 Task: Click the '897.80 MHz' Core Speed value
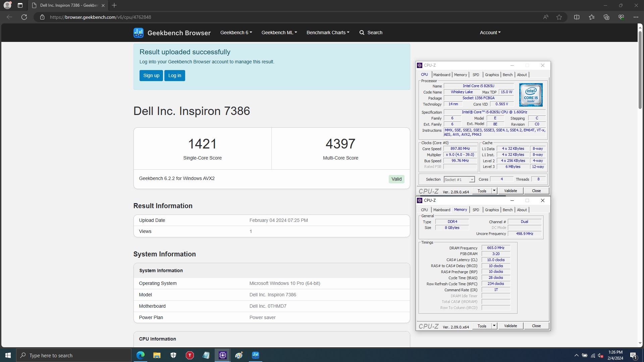460,149
